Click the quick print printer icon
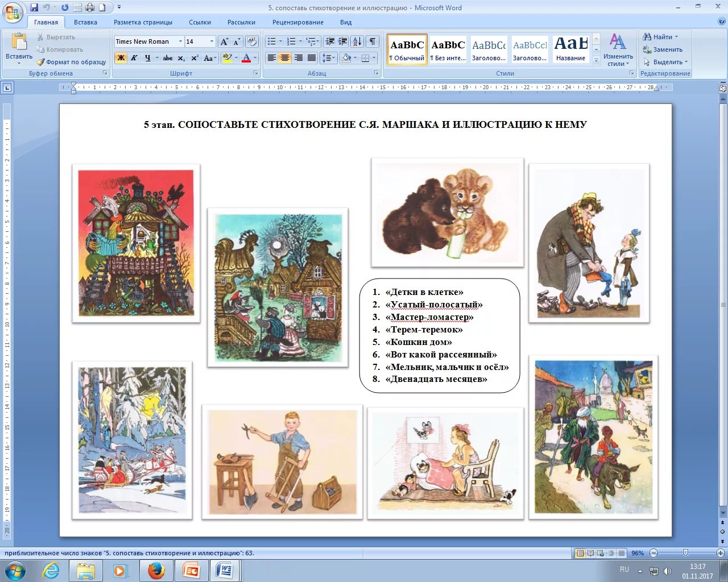 [90, 7]
